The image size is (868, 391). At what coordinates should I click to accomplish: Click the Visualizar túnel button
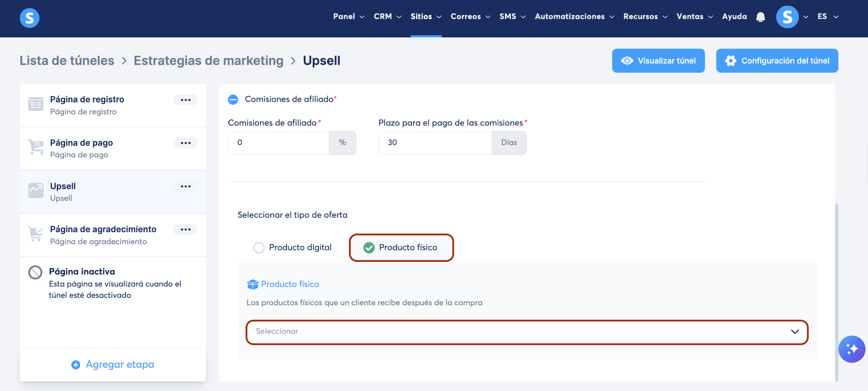pyautogui.click(x=658, y=61)
